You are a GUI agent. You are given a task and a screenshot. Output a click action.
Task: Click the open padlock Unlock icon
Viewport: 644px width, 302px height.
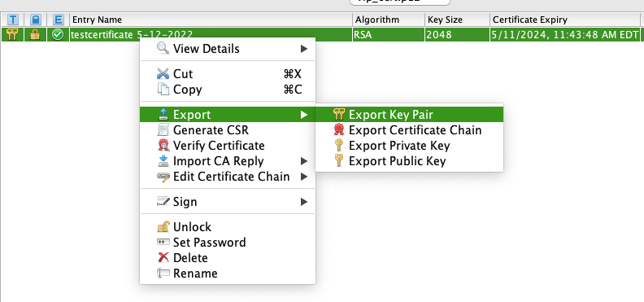click(163, 227)
